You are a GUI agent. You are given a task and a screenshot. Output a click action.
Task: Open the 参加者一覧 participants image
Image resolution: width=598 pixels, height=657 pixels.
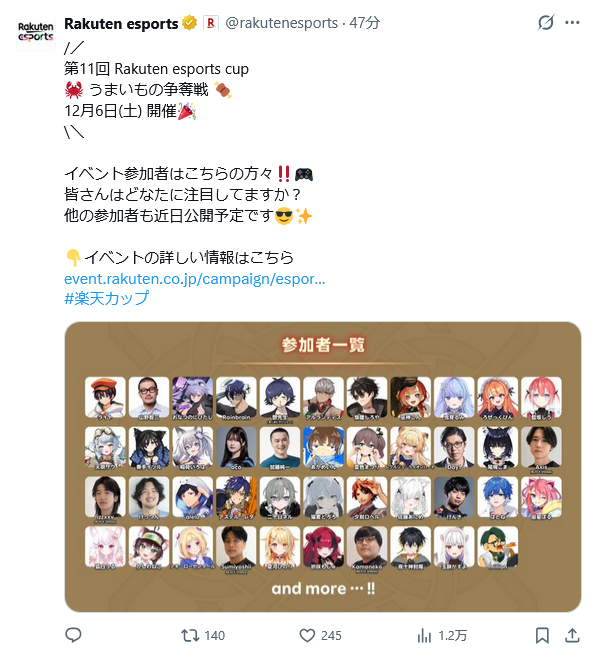click(x=323, y=467)
